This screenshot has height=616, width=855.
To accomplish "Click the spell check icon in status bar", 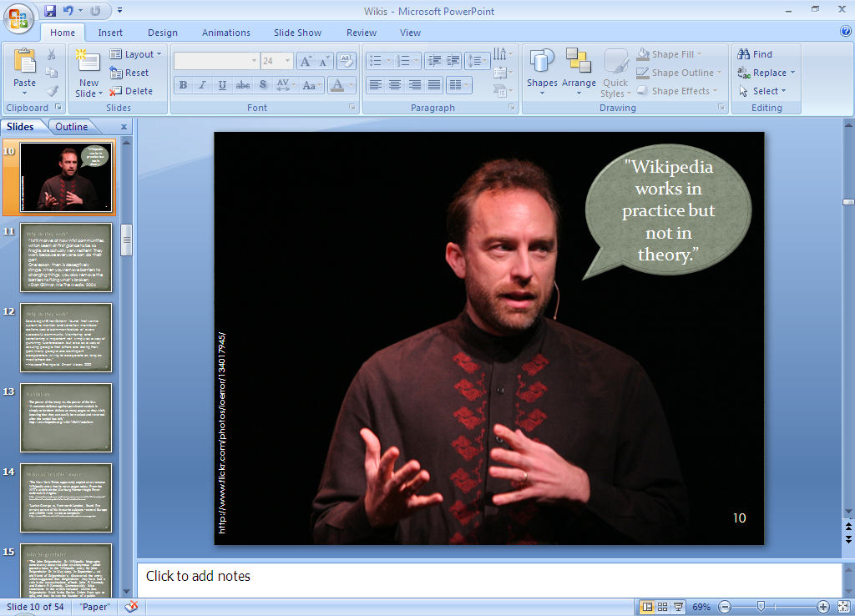I will click(131, 607).
